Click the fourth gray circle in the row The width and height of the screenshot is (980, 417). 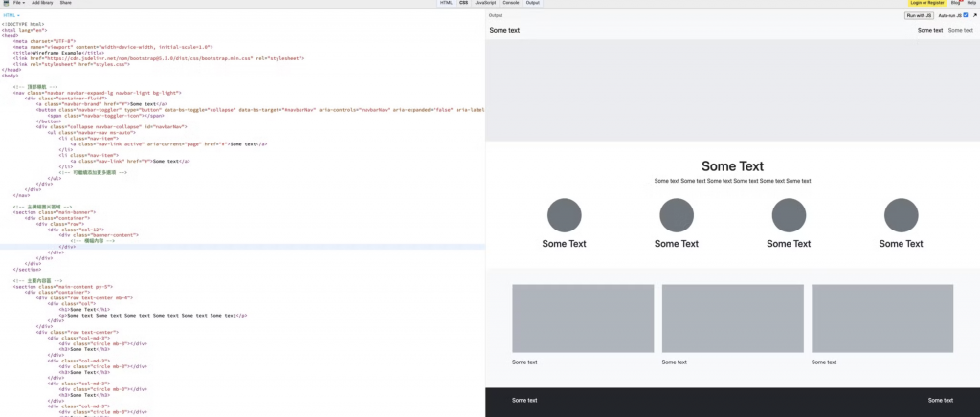(x=901, y=215)
